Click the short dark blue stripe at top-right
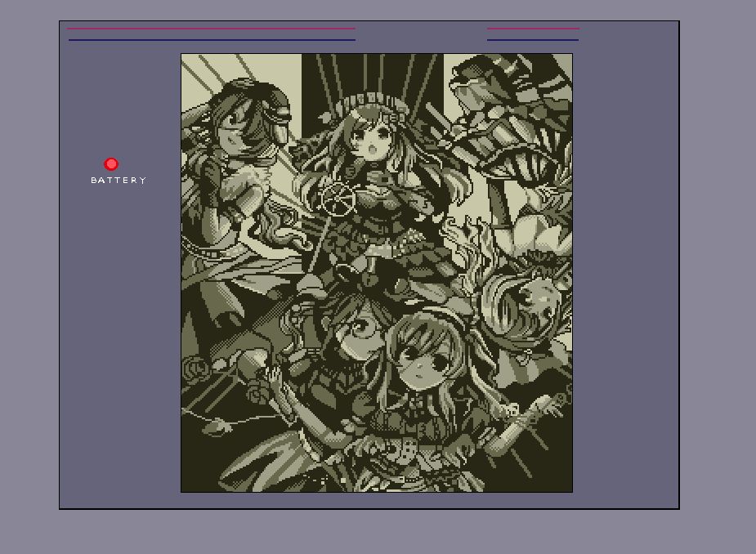This screenshot has height=554, width=756. tap(533, 40)
